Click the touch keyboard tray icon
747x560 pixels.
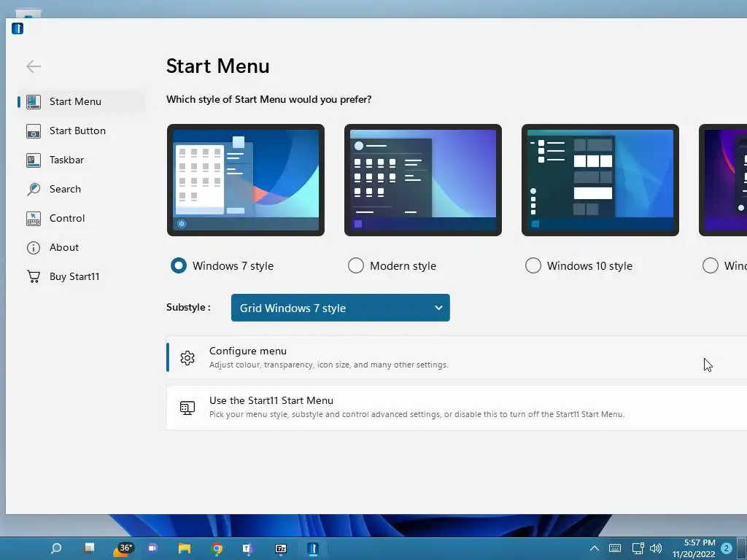point(615,548)
